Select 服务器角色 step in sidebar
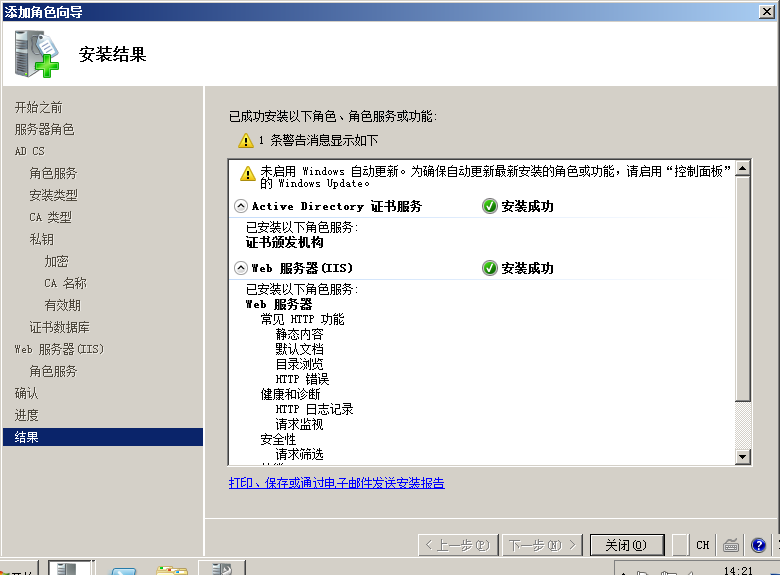This screenshot has height=575, width=780. (x=44, y=129)
